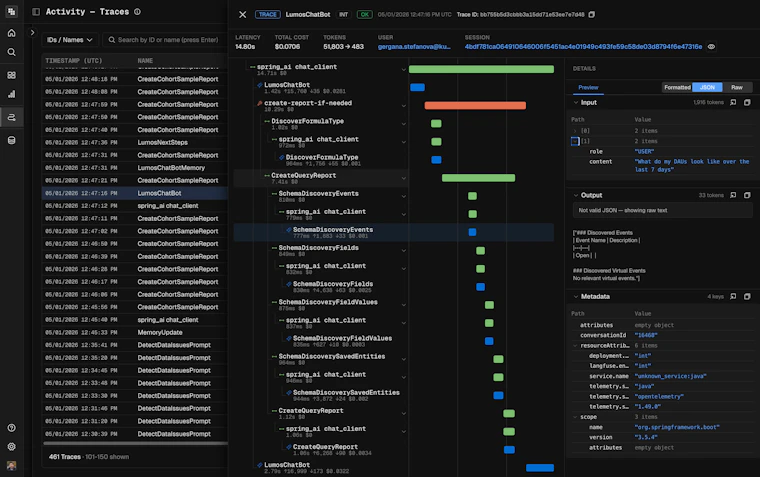Click the OK status badge
This screenshot has height=477, width=760.
(x=364, y=15)
